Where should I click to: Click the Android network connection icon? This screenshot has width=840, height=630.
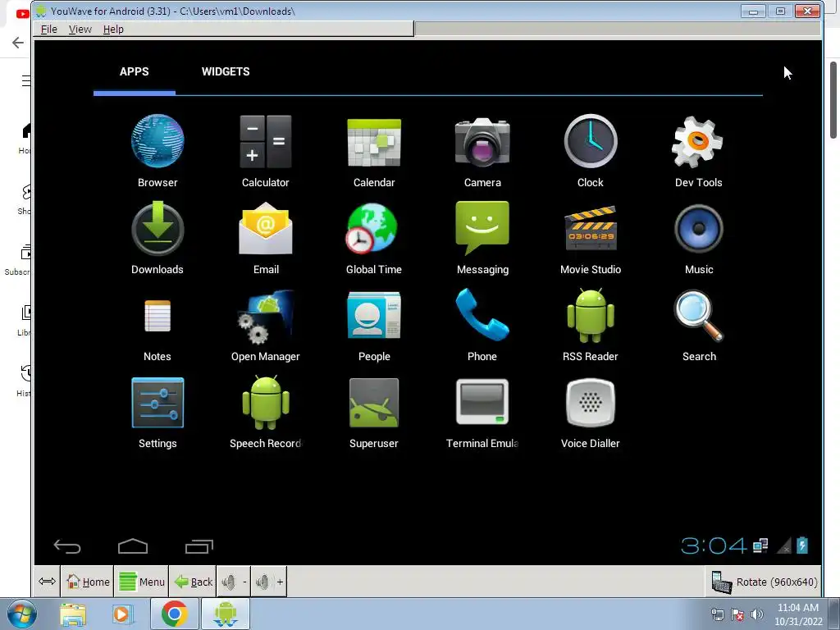point(760,546)
